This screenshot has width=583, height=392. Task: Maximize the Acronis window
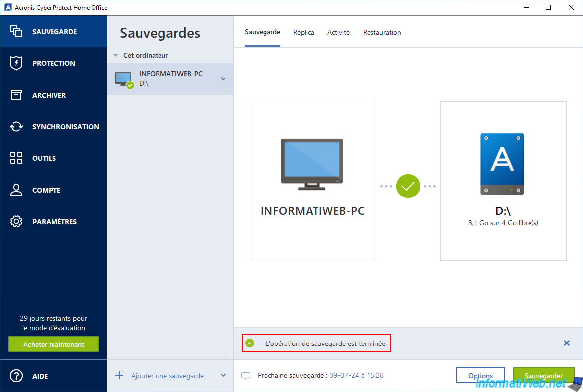[548, 7]
